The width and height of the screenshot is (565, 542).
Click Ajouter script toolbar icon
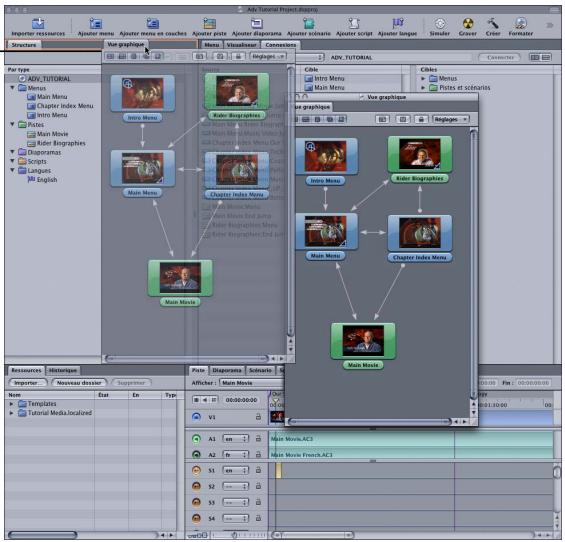354,23
